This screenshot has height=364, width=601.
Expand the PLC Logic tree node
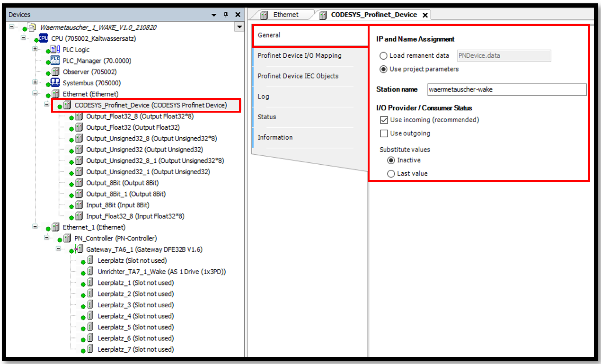tap(35, 49)
